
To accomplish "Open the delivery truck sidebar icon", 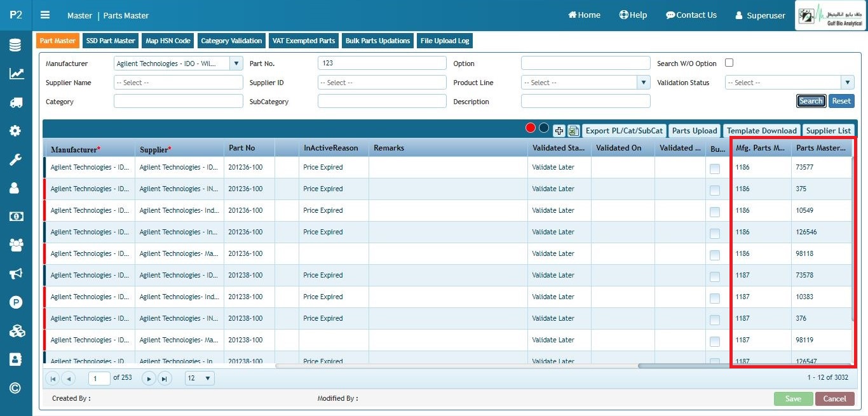I will 16,102.
